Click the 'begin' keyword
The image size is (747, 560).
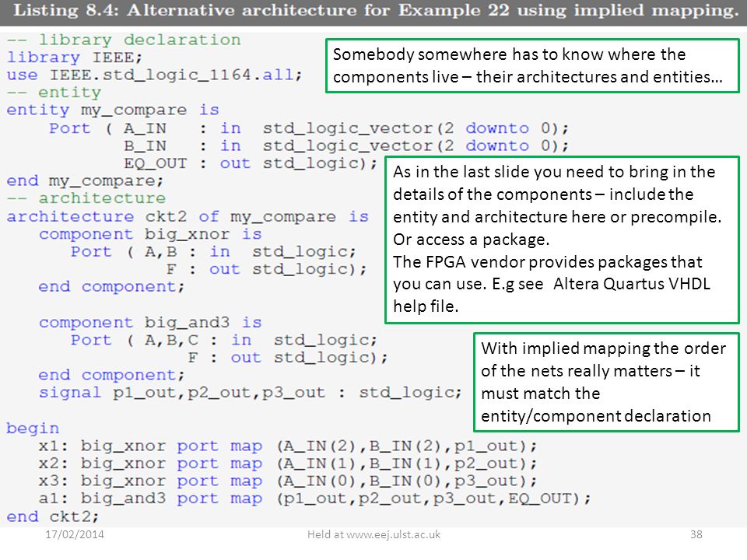33,429
